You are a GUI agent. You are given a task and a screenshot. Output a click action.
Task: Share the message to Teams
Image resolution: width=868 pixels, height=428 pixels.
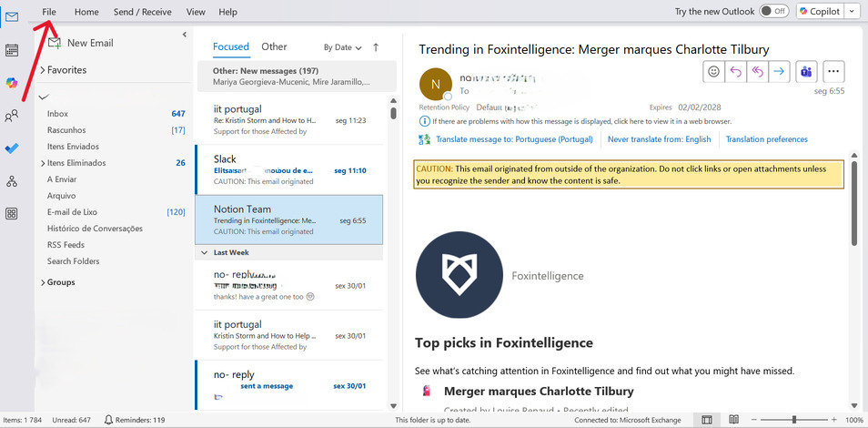pos(805,71)
